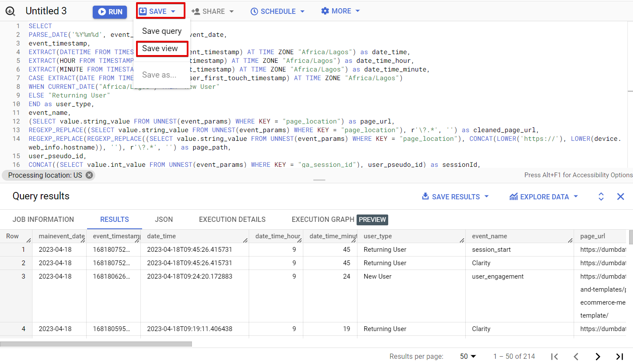This screenshot has width=633, height=364.
Task: Open the SAVE RESULTS download icon
Action: click(425, 196)
